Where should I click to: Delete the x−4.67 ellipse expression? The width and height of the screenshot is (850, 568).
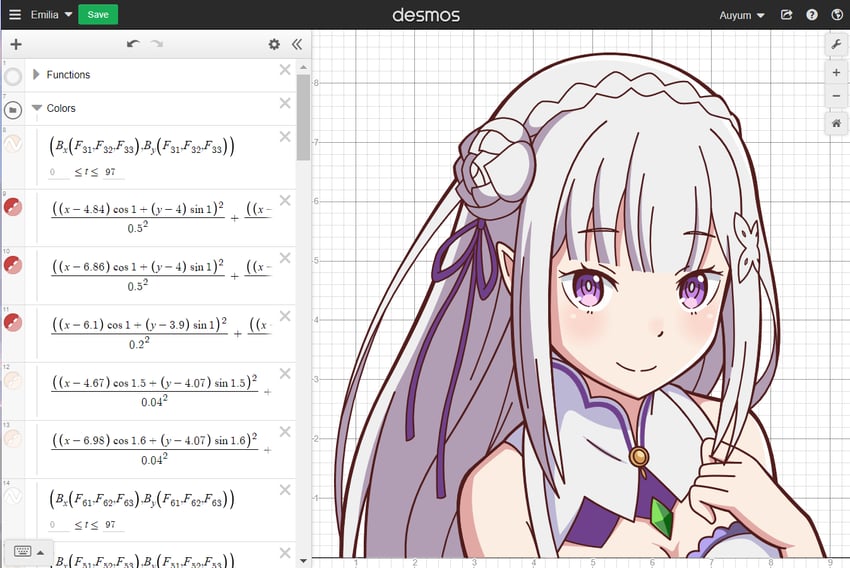(x=285, y=374)
